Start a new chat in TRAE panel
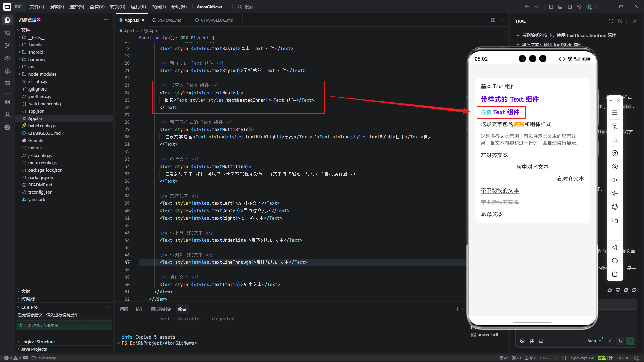The width and height of the screenshot is (644, 362). [x=611, y=21]
